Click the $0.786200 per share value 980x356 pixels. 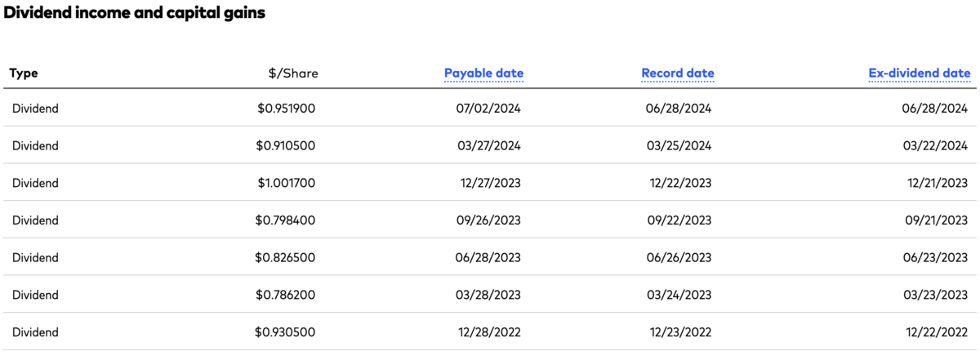[286, 295]
